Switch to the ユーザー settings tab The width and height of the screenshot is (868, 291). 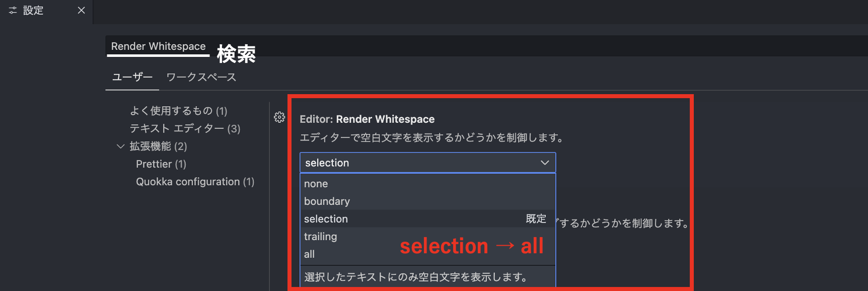(132, 77)
